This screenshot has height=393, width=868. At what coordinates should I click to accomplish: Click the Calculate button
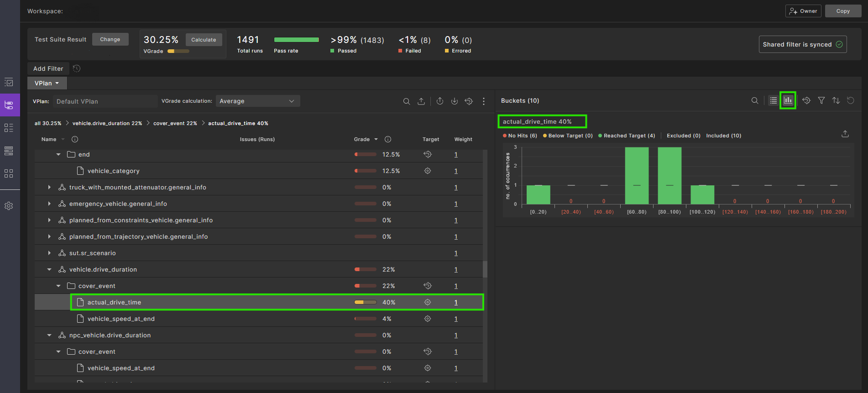pos(204,40)
